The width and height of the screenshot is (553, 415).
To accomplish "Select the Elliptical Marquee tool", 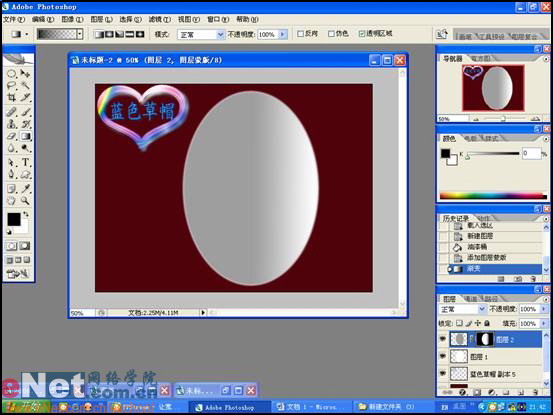I will (12, 73).
